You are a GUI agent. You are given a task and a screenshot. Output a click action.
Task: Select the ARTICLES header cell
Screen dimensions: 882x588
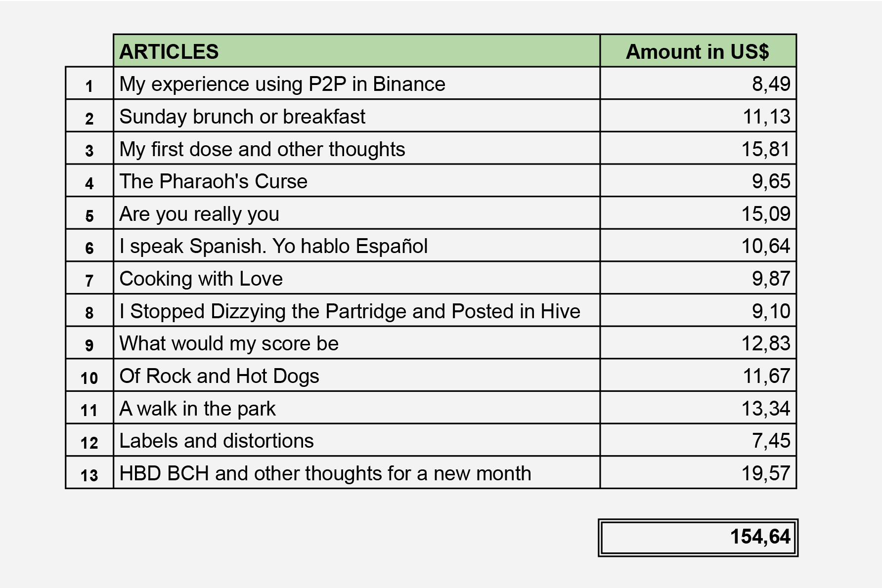tap(356, 51)
